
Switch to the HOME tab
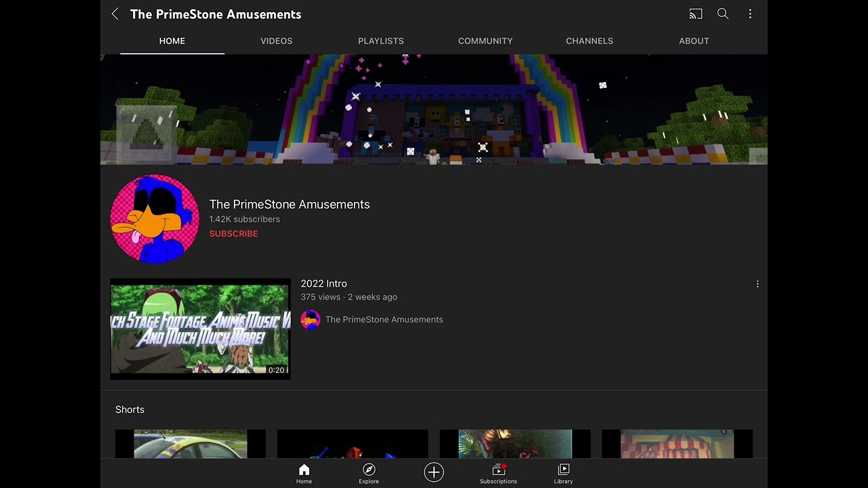tap(172, 41)
